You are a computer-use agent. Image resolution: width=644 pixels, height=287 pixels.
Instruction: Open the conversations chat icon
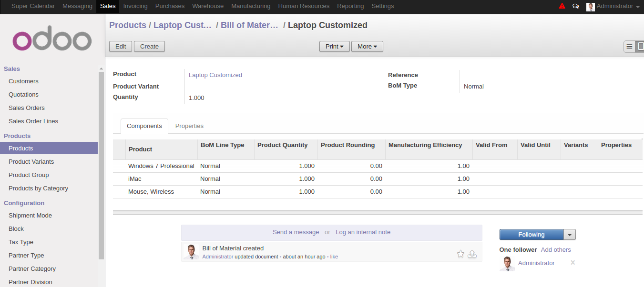(x=576, y=6)
